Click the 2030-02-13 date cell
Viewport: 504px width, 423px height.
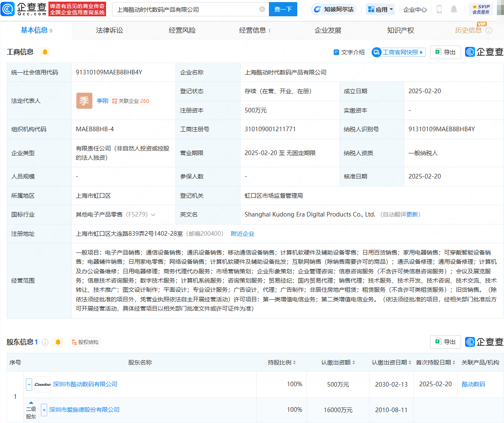click(x=391, y=384)
